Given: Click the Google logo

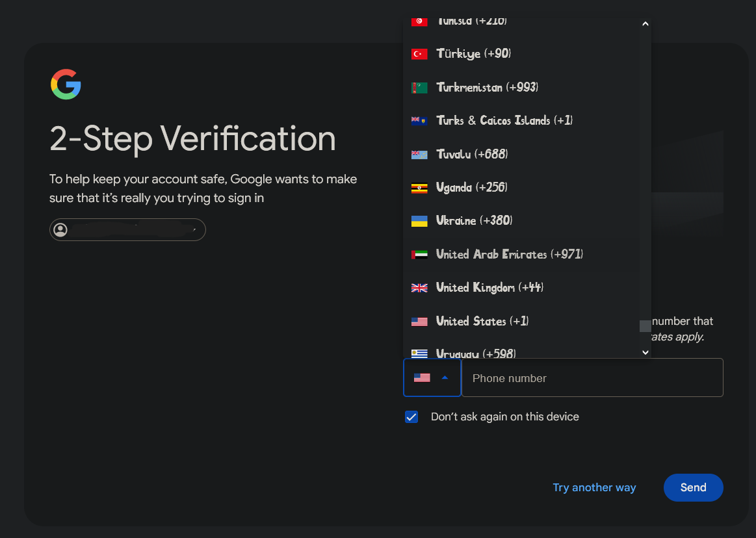Looking at the screenshot, I should pyautogui.click(x=66, y=84).
